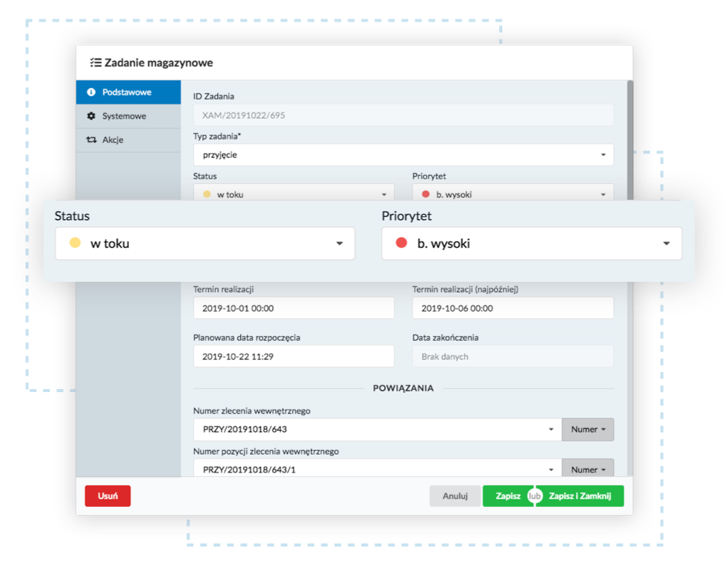Open the small Priorytet dropdown behind the overlay
Viewport: 728px width, 568px height.
click(512, 192)
